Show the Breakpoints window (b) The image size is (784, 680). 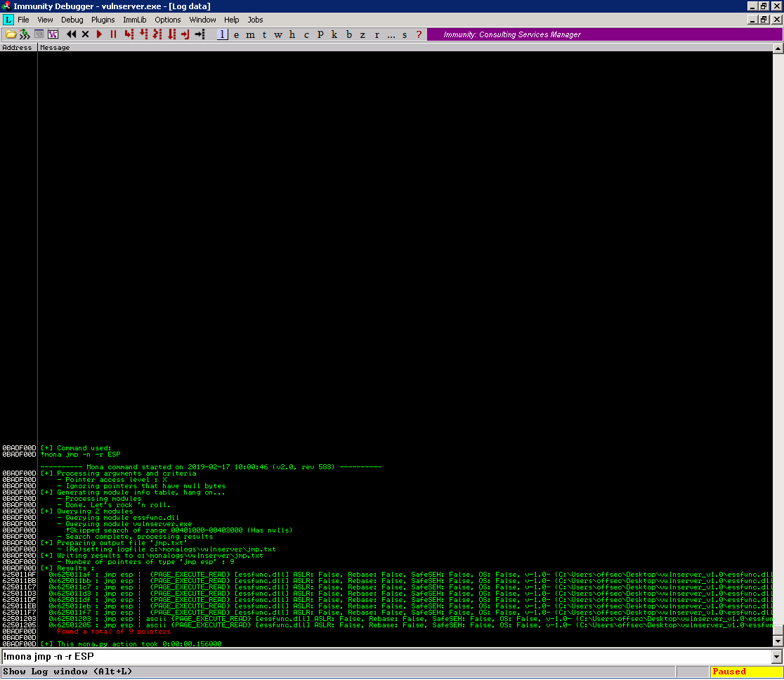click(x=348, y=34)
